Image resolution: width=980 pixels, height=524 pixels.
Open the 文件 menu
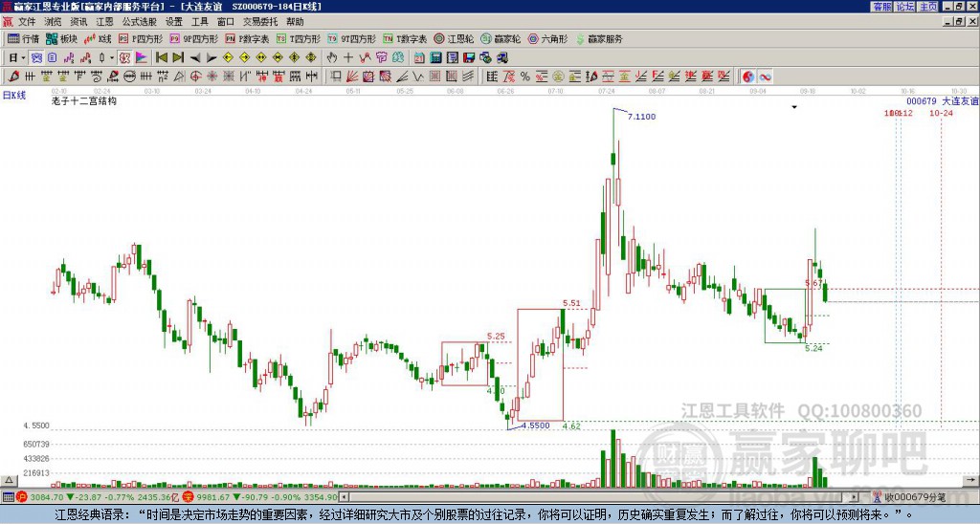click(26, 22)
